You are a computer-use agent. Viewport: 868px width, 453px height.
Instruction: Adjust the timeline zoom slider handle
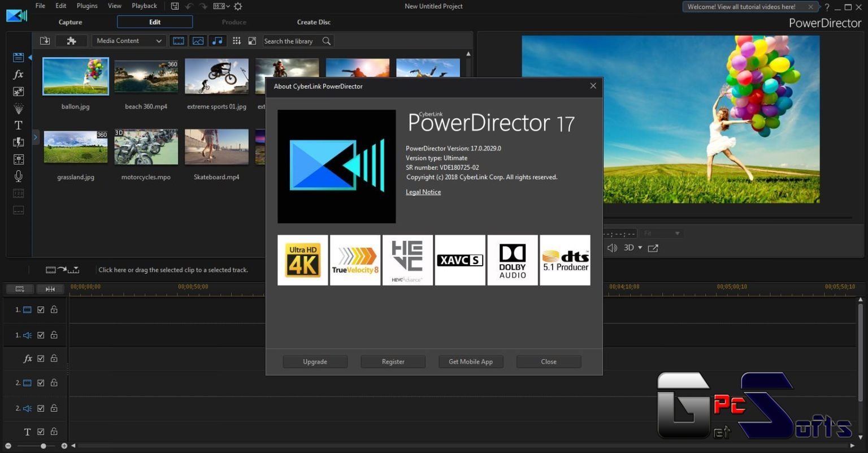coord(43,446)
